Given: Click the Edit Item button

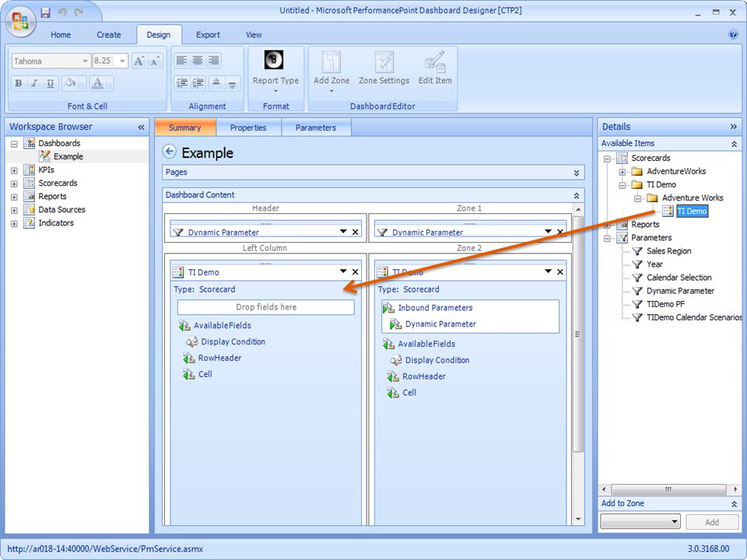Looking at the screenshot, I should (435, 69).
